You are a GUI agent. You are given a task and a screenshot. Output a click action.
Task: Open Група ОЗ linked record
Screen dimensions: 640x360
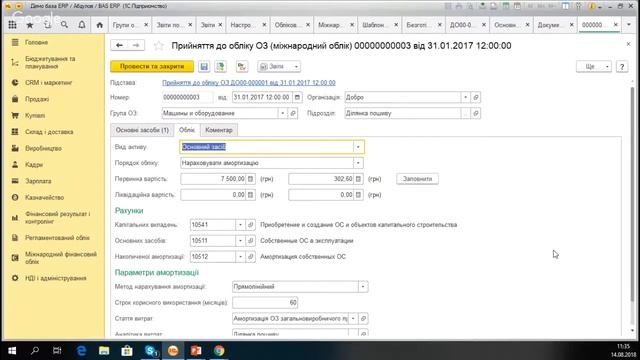(293, 113)
